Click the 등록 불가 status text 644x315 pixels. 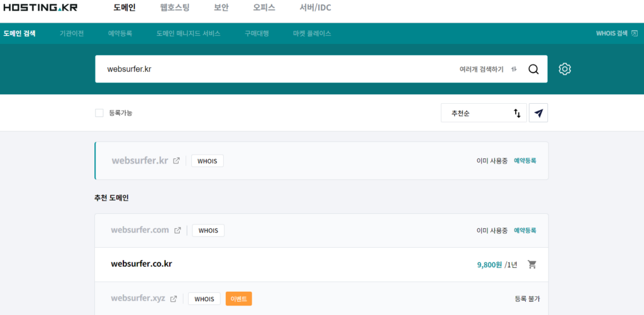[x=528, y=299]
